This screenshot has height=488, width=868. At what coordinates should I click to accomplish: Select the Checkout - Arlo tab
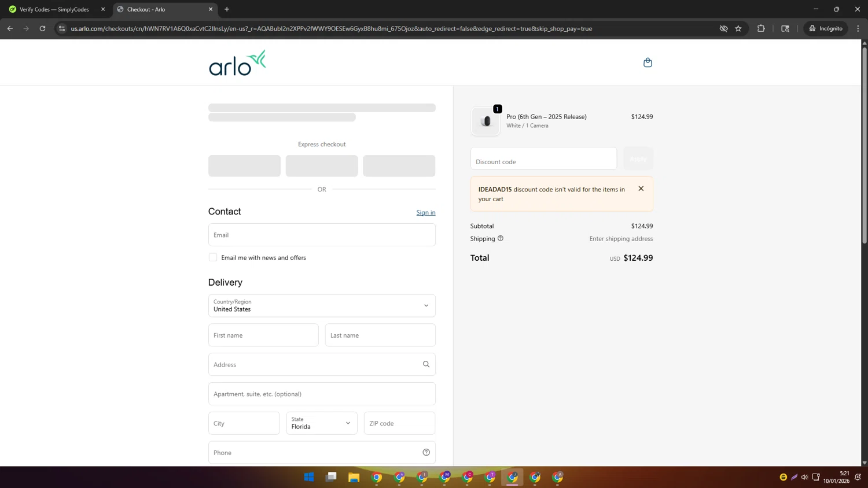[165, 9]
